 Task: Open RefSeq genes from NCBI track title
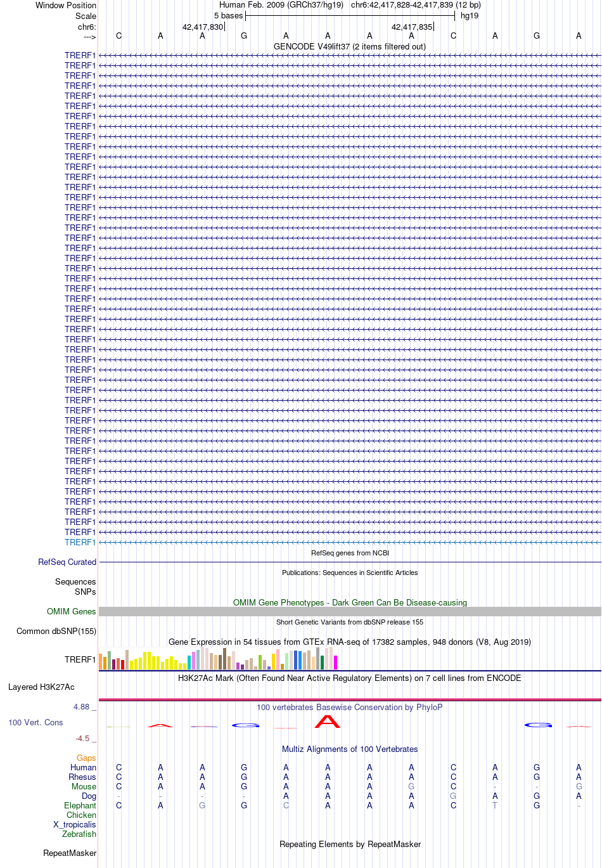(x=350, y=553)
